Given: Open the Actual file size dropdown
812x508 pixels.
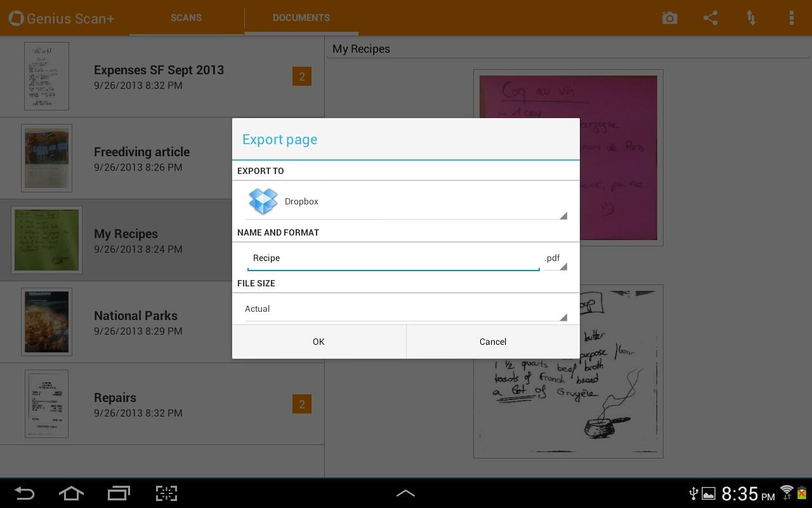Looking at the screenshot, I should pos(405,309).
